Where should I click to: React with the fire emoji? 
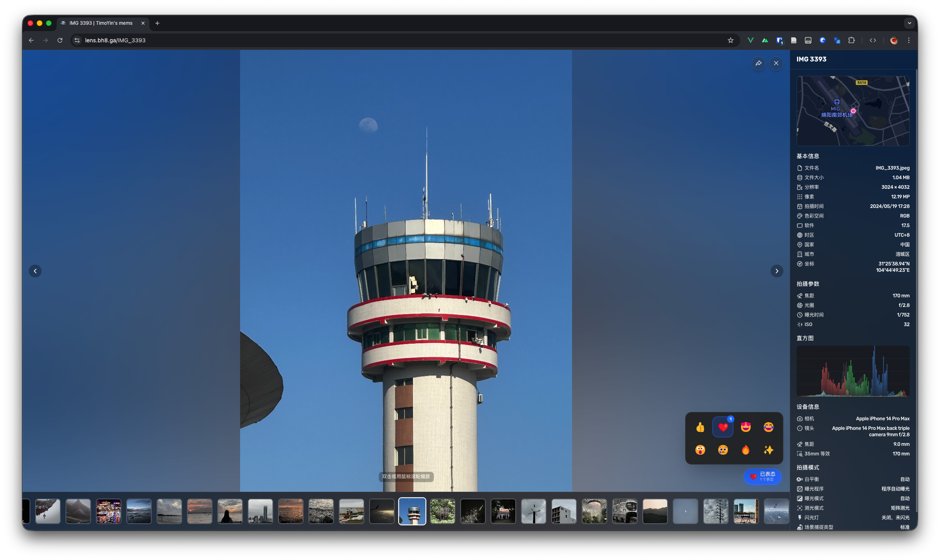[745, 450]
